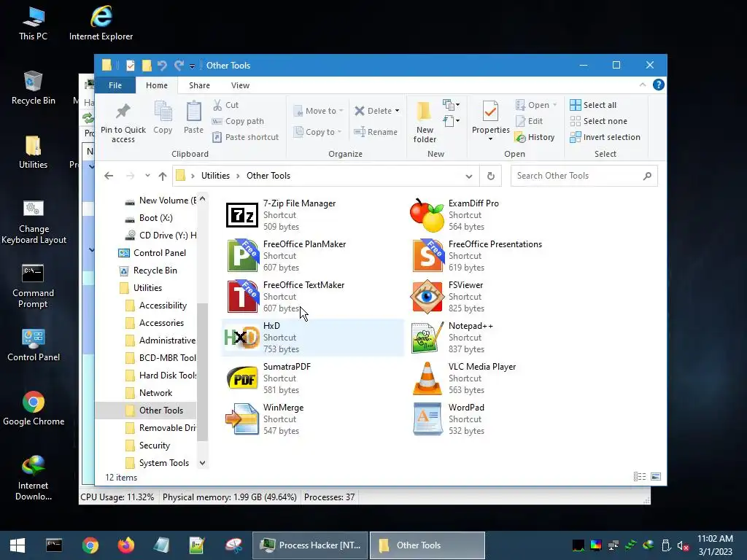Open recent locations dropdown arrow
This screenshot has width=747, height=560.
[x=147, y=176]
